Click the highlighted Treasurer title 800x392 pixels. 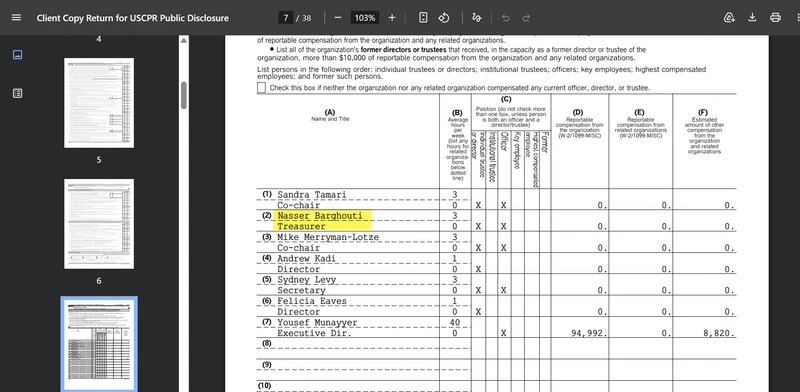tap(301, 226)
